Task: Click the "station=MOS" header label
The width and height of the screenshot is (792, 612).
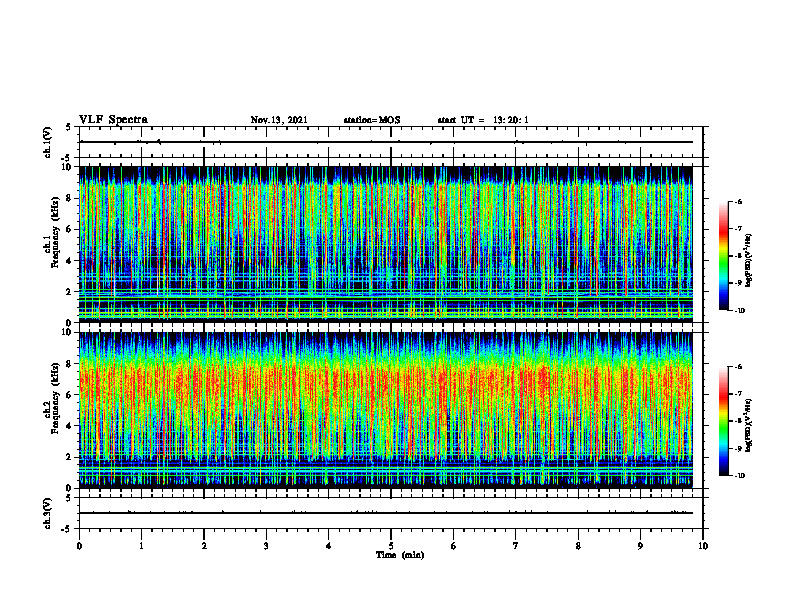Action: pyautogui.click(x=372, y=120)
